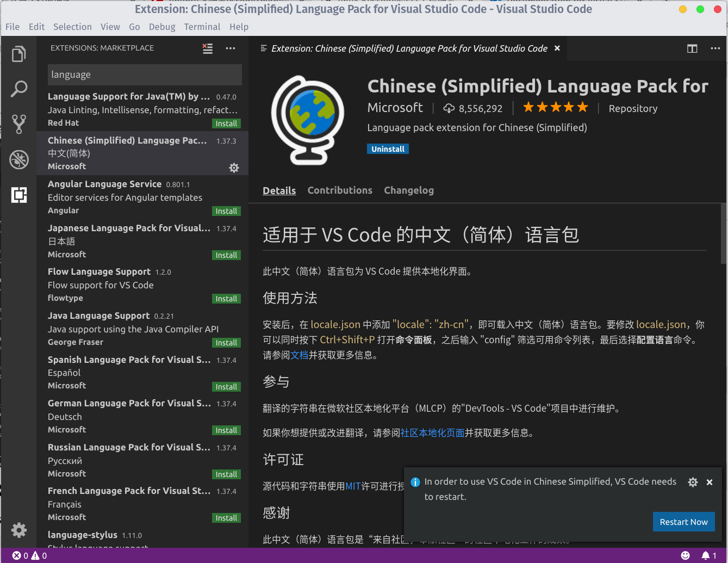Switch to the Contributions tab

point(340,190)
